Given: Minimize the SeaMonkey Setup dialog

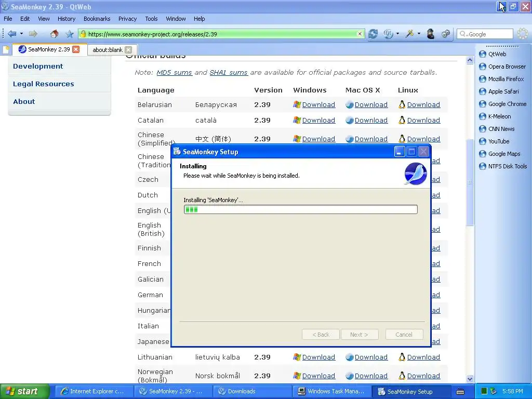Looking at the screenshot, I should (x=400, y=152).
